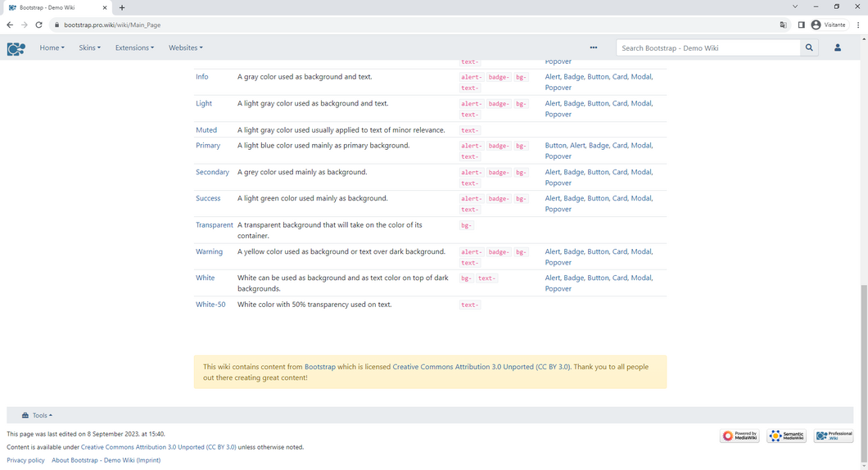868x470 pixels.
Task: Open the three-dots more options menu
Action: tap(594, 47)
